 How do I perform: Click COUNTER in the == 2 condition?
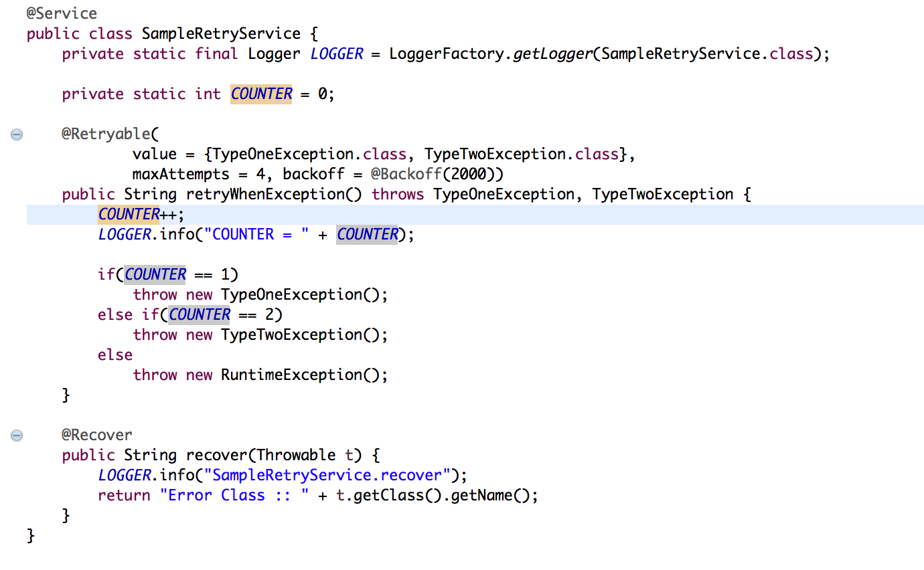coord(199,314)
